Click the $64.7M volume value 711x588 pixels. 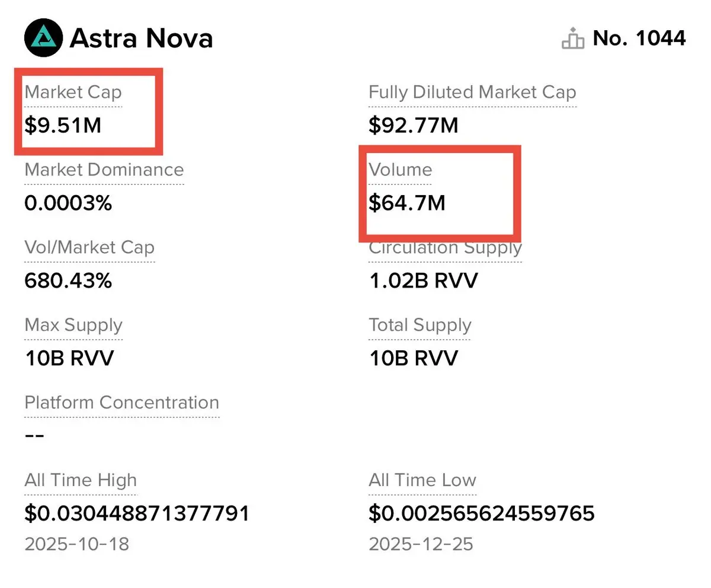(x=406, y=203)
